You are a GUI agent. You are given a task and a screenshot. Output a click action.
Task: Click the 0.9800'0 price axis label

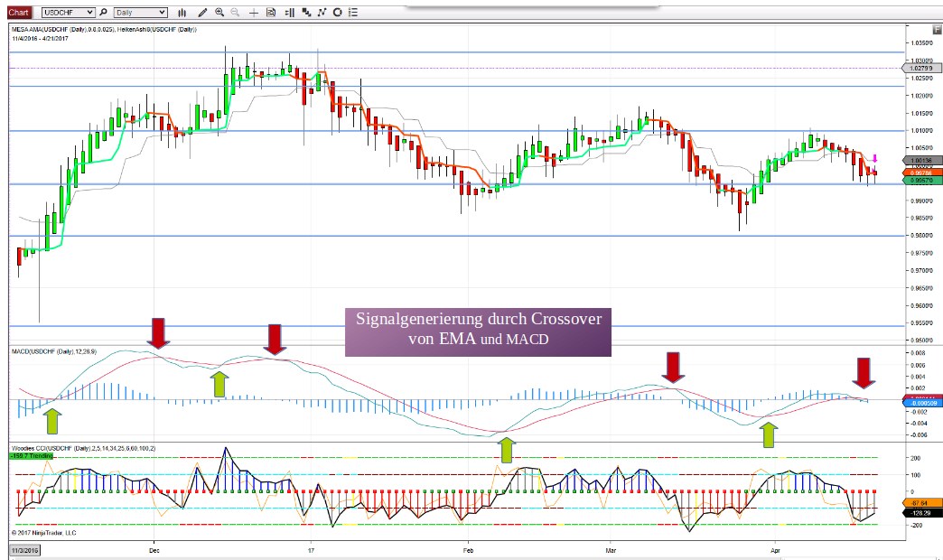(x=921, y=236)
